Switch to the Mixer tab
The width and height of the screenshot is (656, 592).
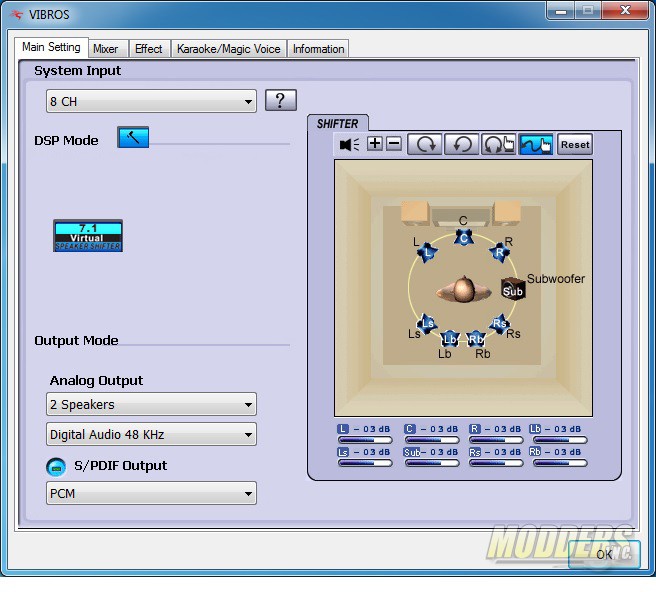point(108,49)
